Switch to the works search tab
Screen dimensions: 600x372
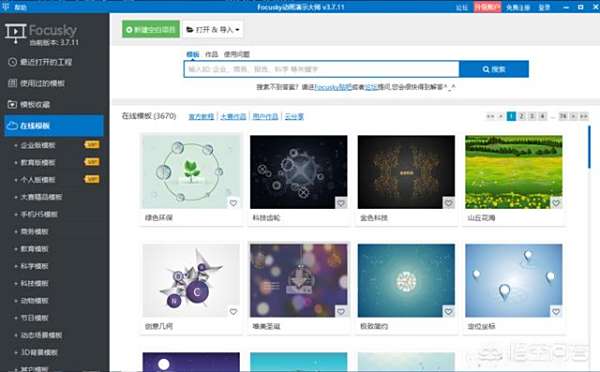211,54
